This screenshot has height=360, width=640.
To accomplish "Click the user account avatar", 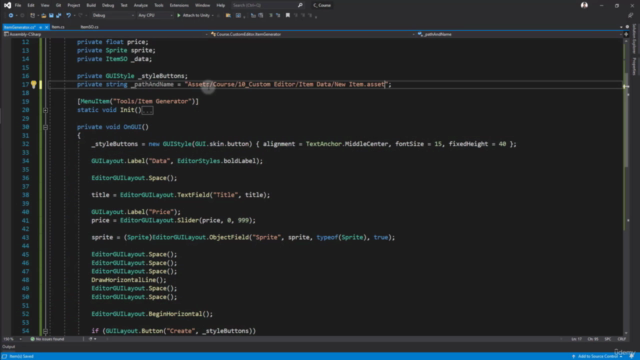I will point(584,5).
